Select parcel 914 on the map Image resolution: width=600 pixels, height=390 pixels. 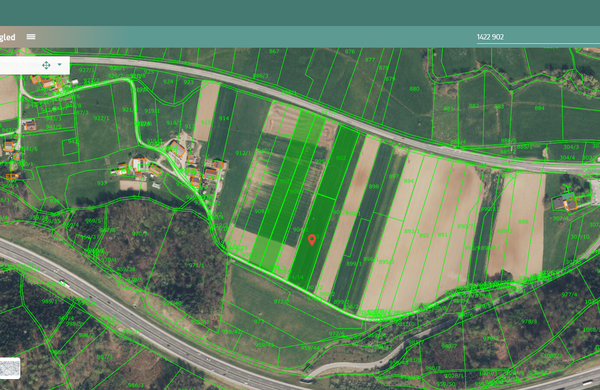224,118
